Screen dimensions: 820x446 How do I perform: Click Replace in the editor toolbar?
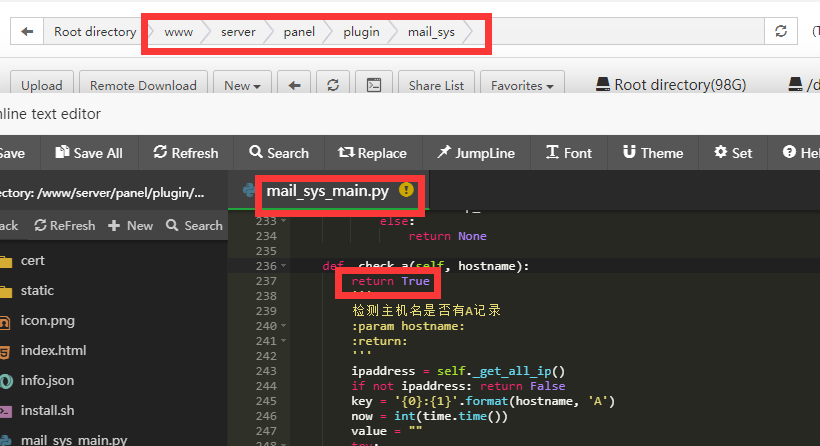point(372,153)
